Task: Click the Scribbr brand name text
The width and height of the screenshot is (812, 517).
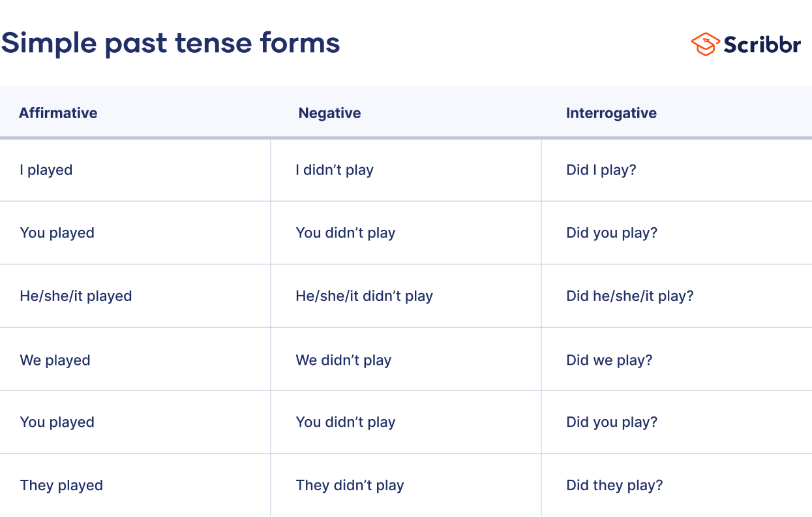Action: [x=762, y=44]
